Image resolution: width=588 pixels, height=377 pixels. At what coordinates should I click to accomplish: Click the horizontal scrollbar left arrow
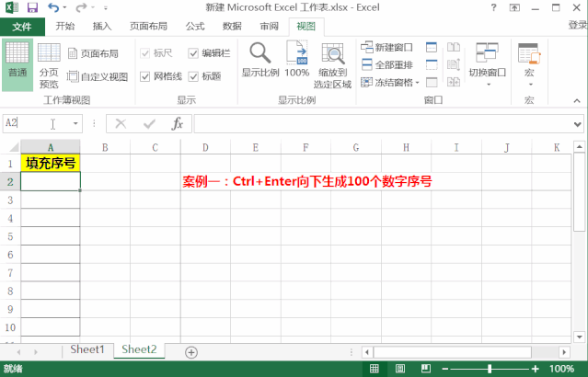tap(367, 352)
